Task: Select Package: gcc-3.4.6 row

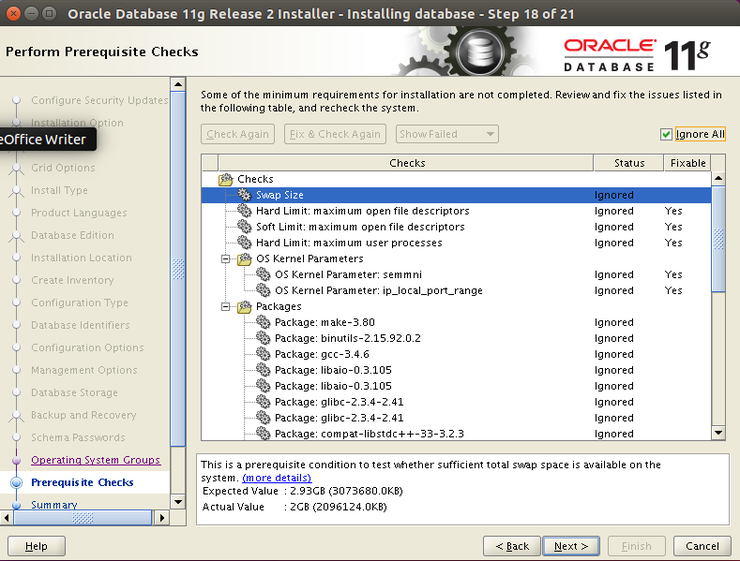Action: [456, 354]
